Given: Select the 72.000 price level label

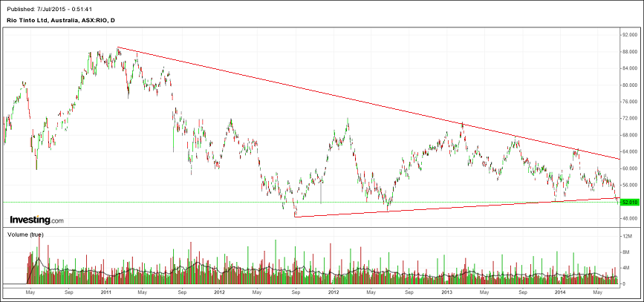Looking at the screenshot, I should click(x=631, y=118).
